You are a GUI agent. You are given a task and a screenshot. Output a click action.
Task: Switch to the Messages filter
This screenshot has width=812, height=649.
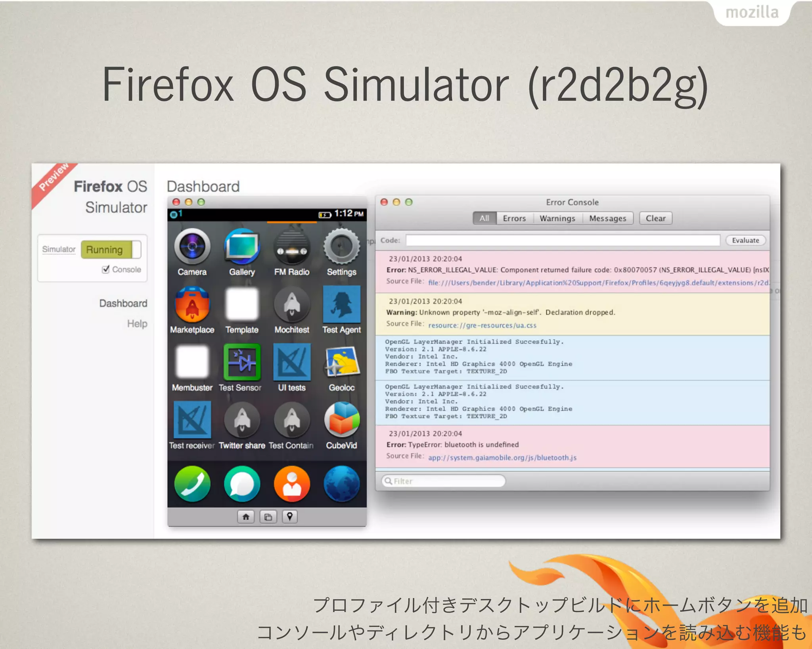click(x=607, y=218)
